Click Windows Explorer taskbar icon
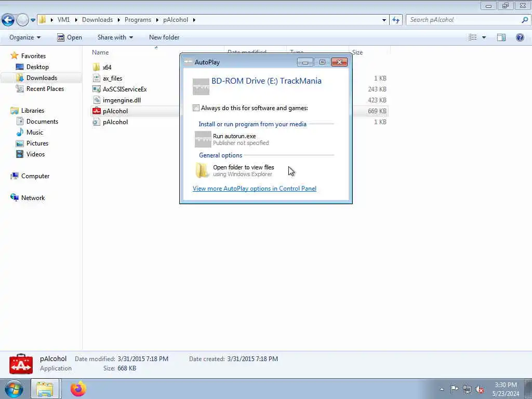The image size is (532, 399). (45, 389)
